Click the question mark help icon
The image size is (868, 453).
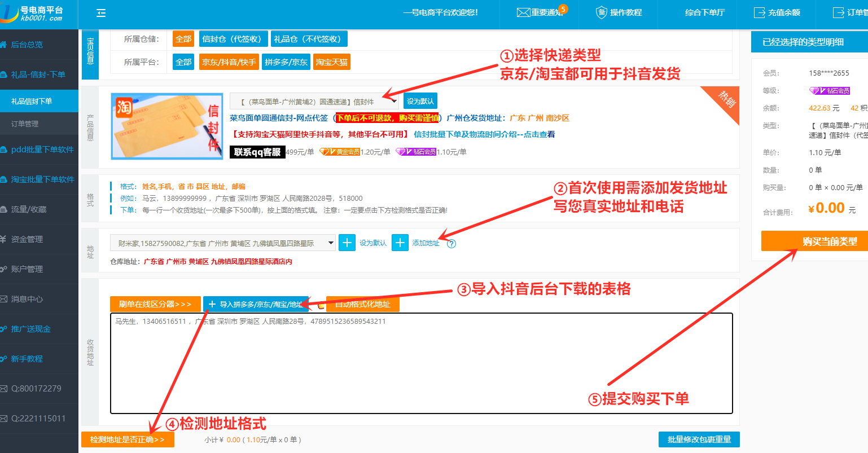pos(451,244)
